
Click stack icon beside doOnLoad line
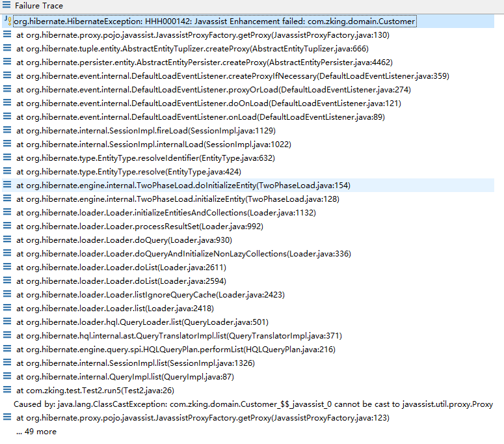[7, 103]
